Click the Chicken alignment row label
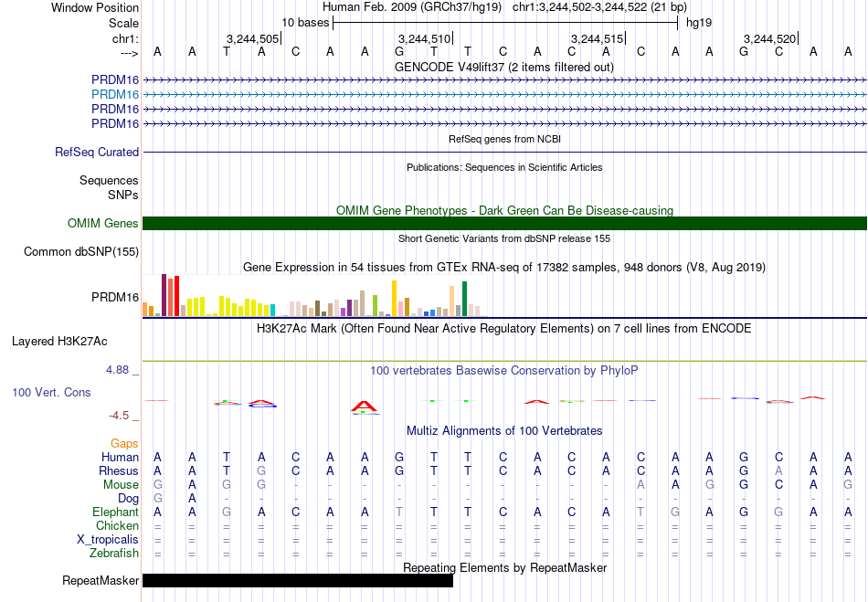The image size is (868, 602). [x=117, y=525]
